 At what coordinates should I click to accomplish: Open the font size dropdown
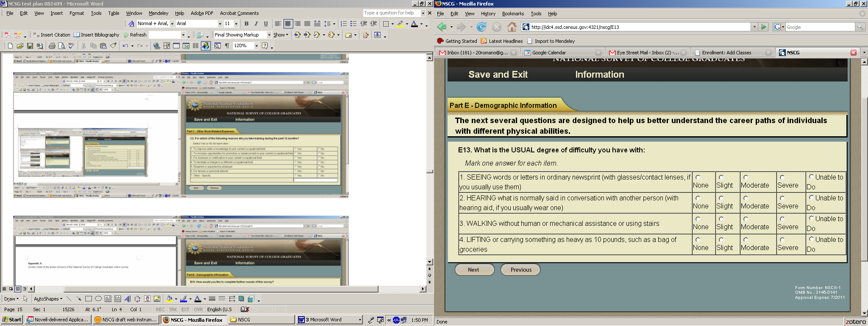tap(236, 24)
